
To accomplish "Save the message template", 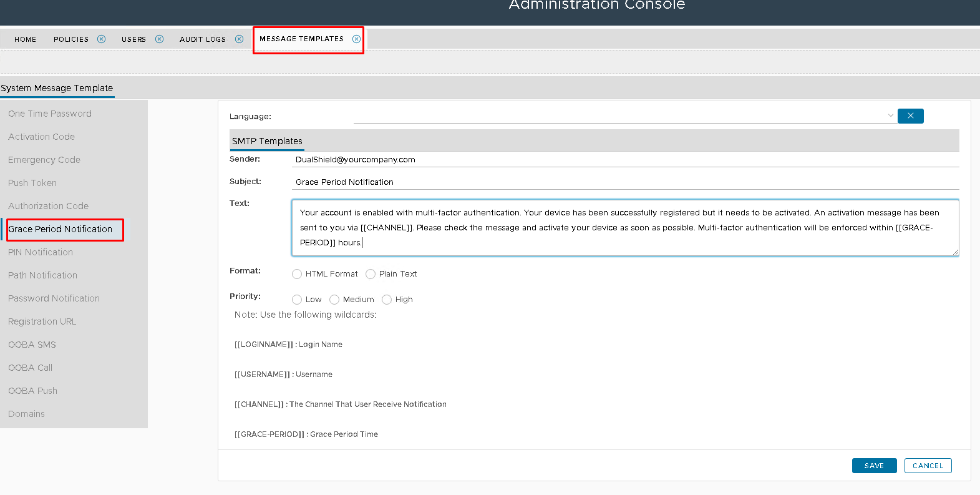I will click(874, 466).
